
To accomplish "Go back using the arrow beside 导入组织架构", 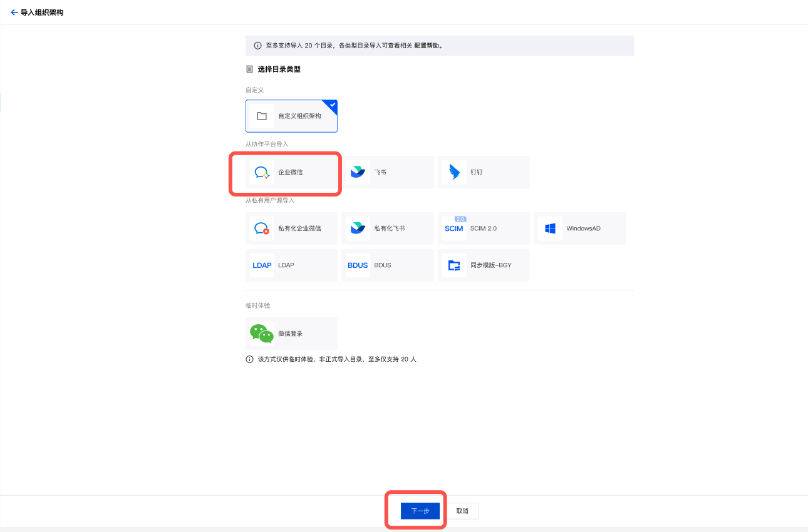I will tap(14, 13).
